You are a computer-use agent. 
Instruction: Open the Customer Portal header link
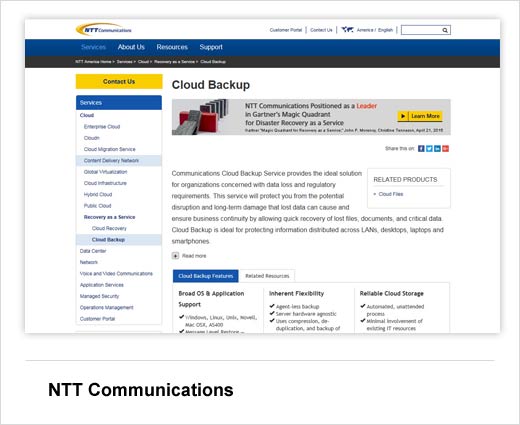286,30
